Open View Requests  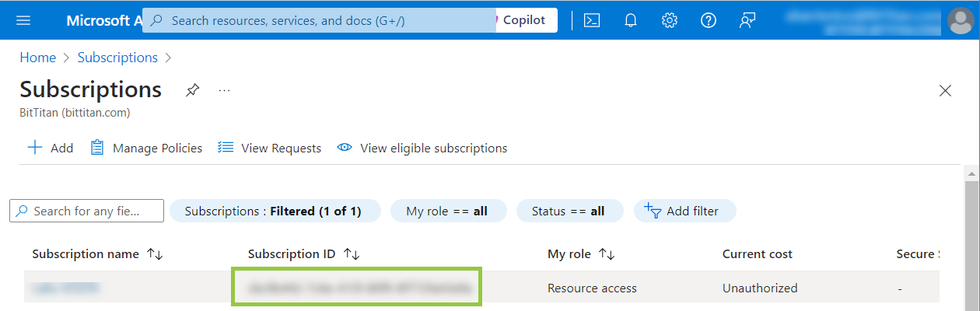pos(270,148)
